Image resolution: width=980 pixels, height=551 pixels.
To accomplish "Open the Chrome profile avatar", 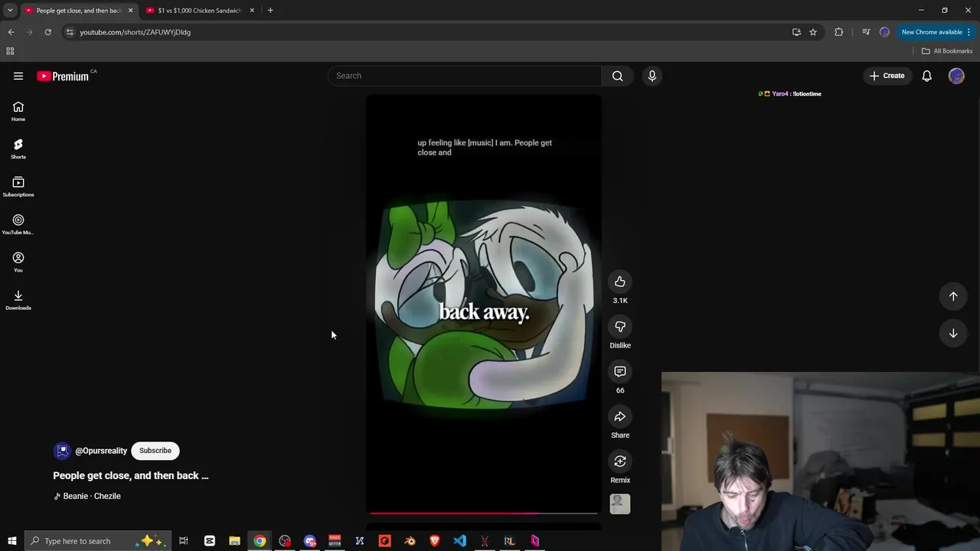I will [884, 32].
